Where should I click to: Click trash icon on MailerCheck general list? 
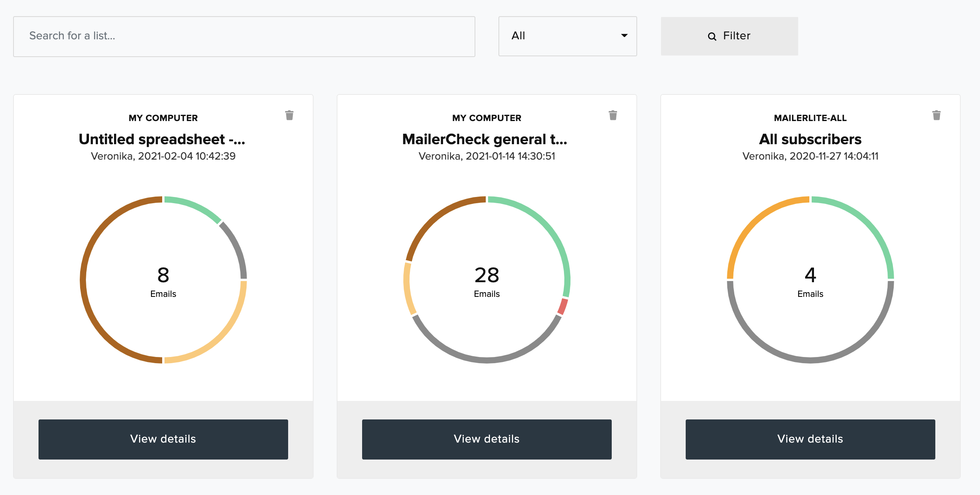tap(613, 115)
